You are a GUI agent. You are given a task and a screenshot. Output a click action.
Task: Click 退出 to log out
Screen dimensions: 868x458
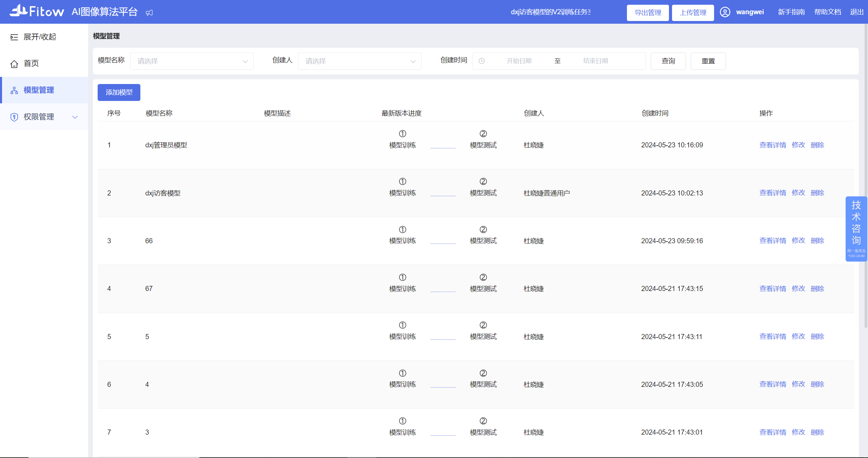(x=857, y=12)
